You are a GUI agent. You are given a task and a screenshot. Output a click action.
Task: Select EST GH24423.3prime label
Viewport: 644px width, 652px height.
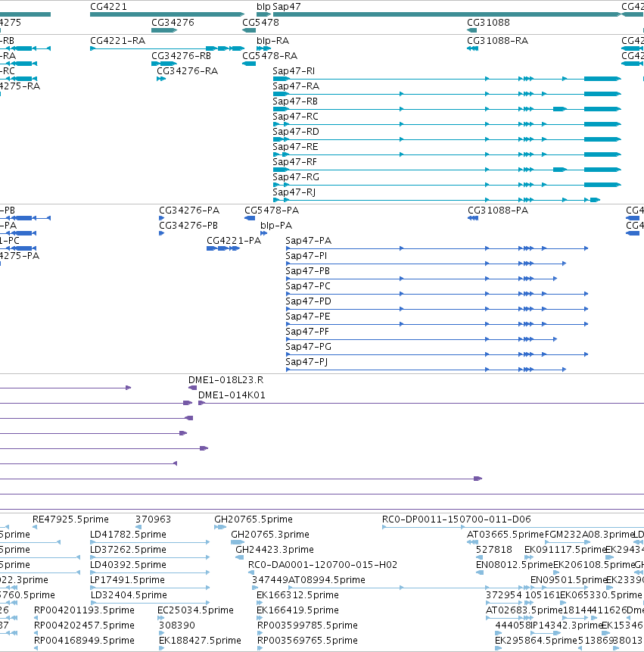point(275,550)
